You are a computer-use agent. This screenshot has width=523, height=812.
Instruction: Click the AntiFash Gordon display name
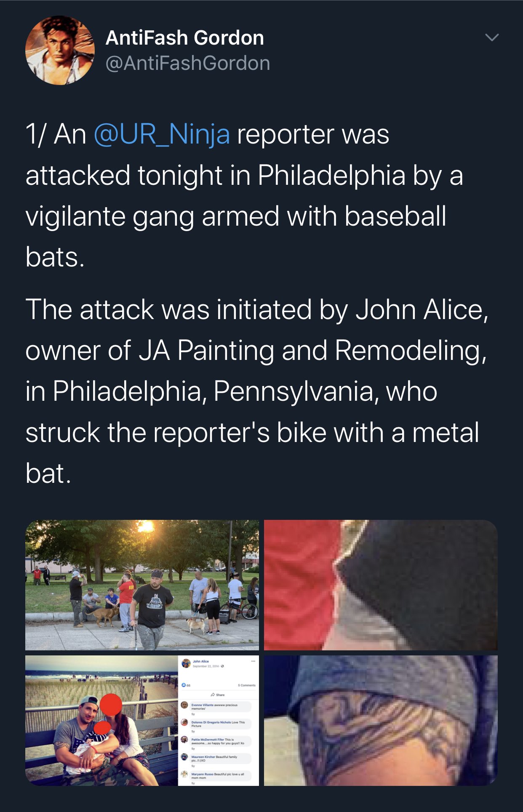[185, 38]
